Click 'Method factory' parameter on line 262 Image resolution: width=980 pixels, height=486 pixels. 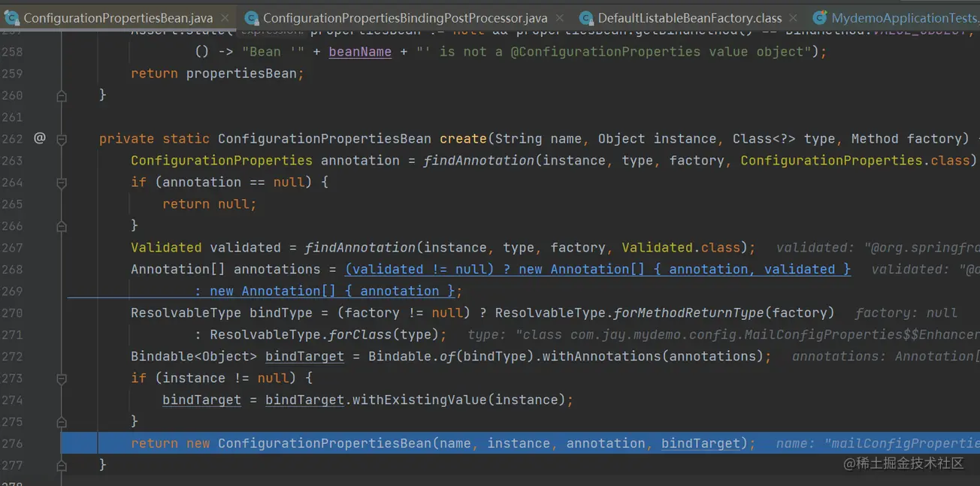tap(907, 139)
